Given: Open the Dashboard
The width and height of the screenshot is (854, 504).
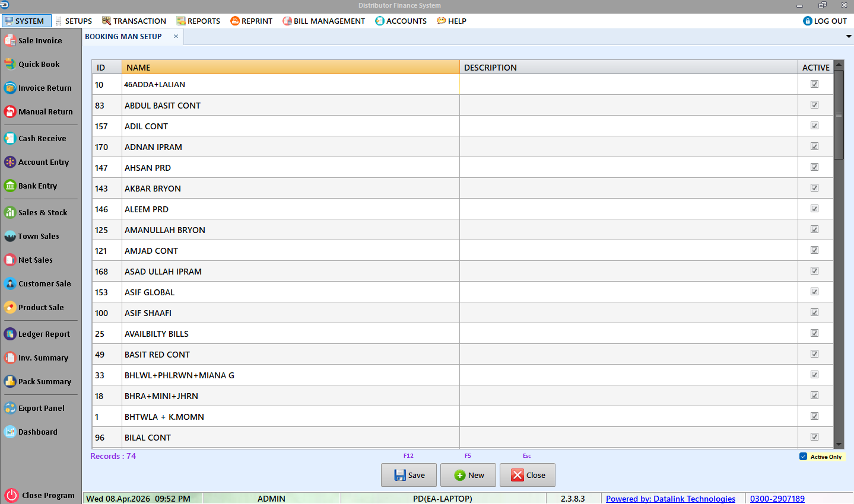Looking at the screenshot, I should point(31,432).
